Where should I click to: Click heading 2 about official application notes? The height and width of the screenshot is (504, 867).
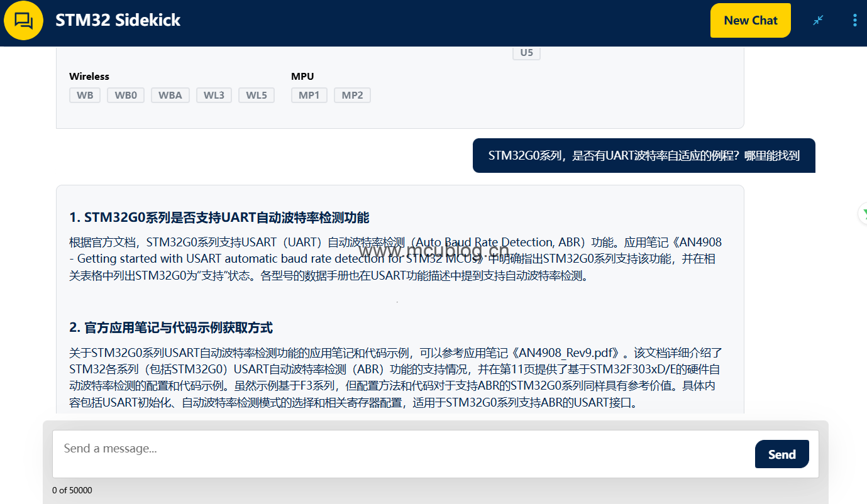pyautogui.click(x=170, y=328)
